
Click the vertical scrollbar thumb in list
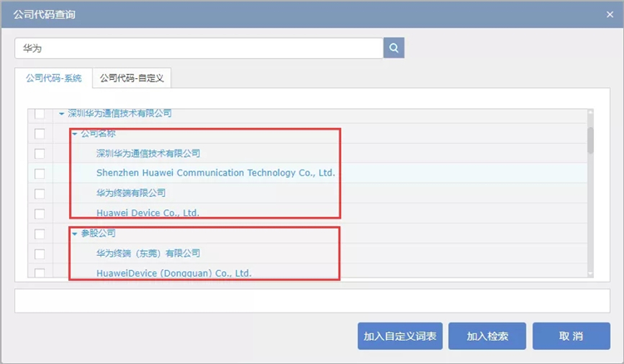tap(591, 140)
